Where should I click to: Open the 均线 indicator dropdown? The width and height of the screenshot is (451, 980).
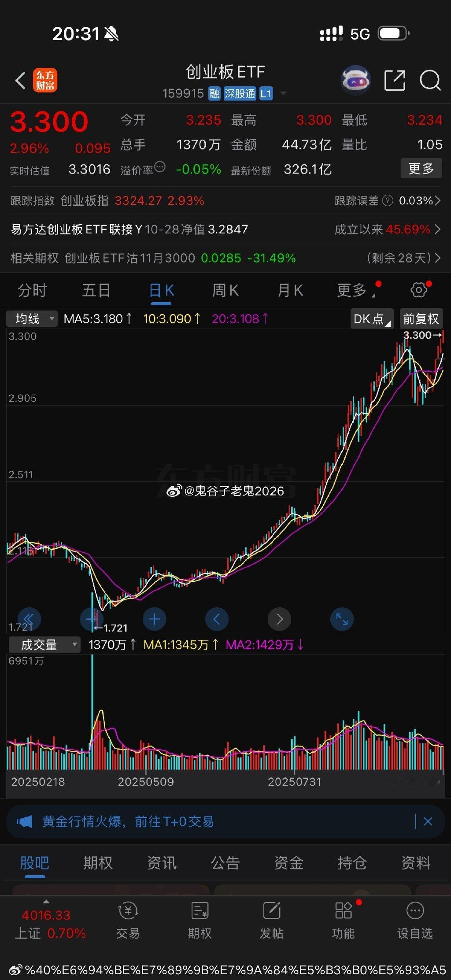(x=32, y=318)
